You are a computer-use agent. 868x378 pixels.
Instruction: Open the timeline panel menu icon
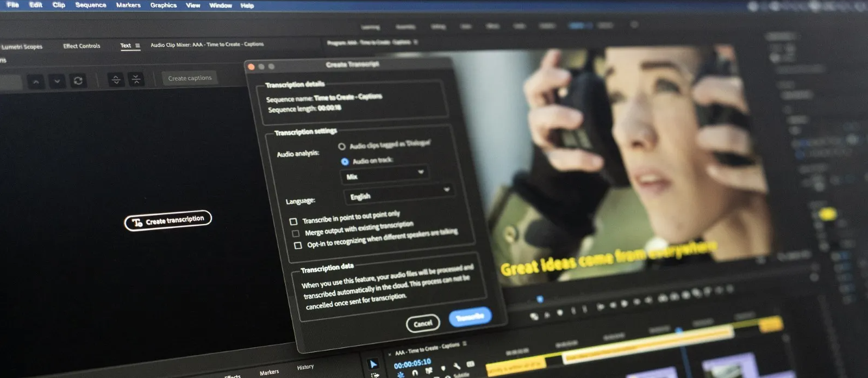click(464, 343)
